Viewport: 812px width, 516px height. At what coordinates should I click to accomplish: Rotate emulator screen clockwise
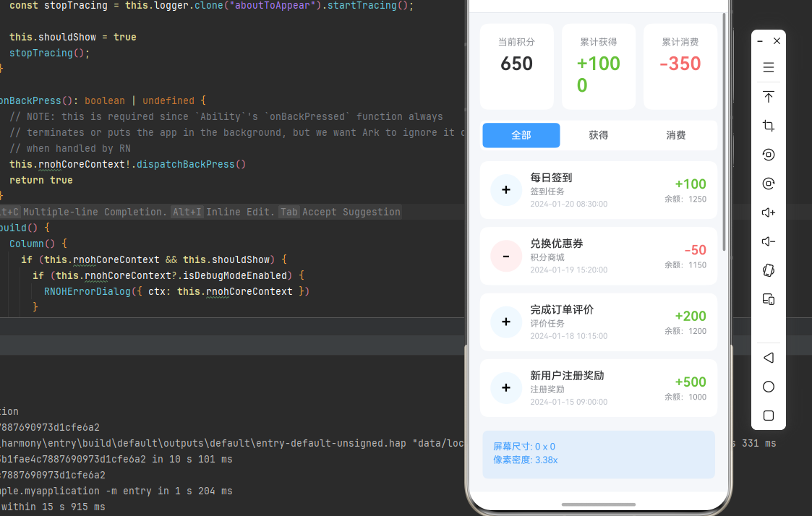click(x=769, y=184)
